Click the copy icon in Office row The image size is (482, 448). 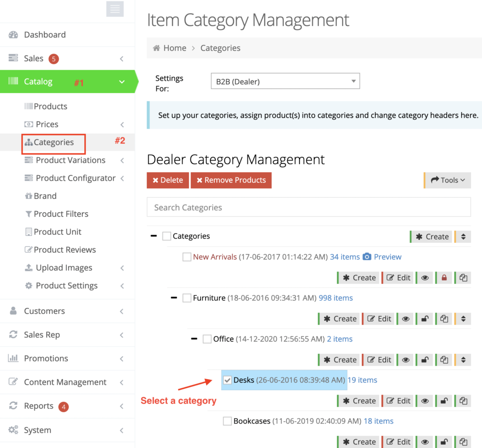[x=444, y=360]
